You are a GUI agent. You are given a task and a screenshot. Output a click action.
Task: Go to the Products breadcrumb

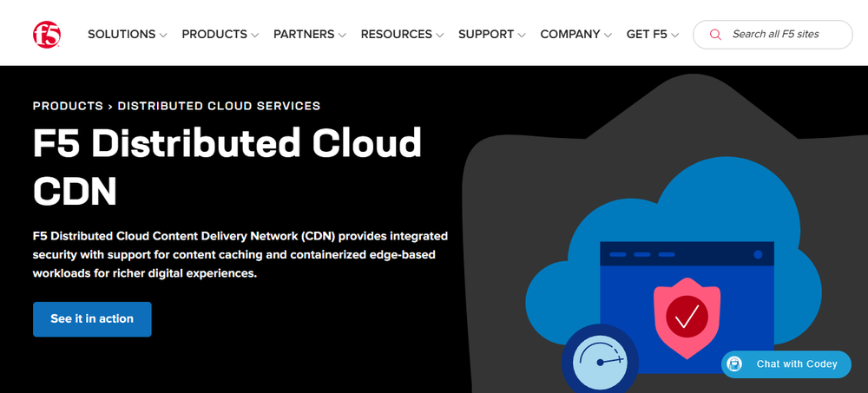tap(68, 106)
